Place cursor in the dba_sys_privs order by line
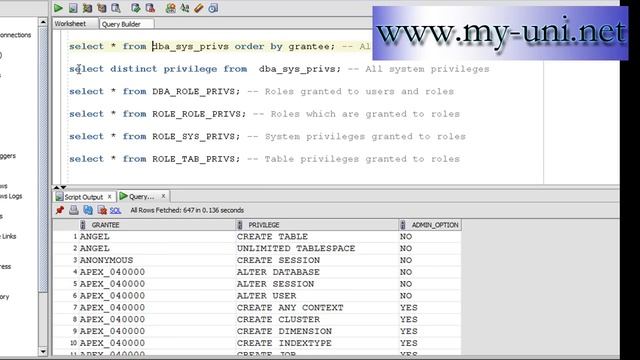 coord(220,47)
